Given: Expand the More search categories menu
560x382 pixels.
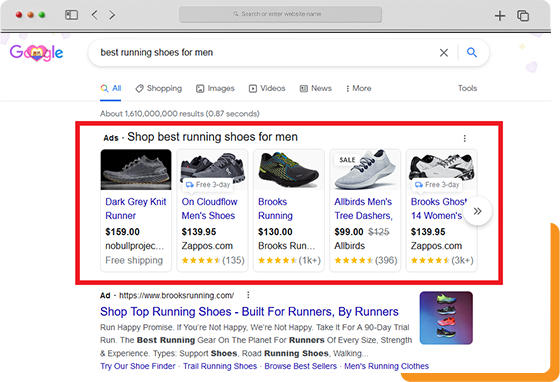Looking at the screenshot, I should click(x=359, y=88).
